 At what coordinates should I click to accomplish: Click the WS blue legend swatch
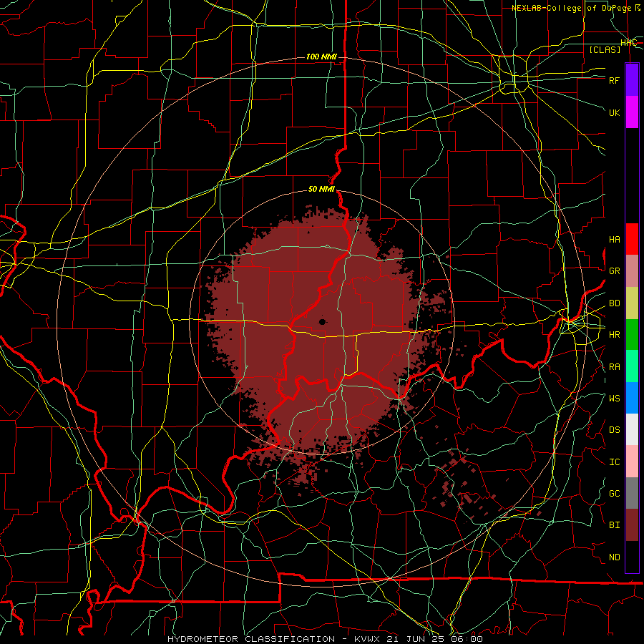pyautogui.click(x=632, y=398)
